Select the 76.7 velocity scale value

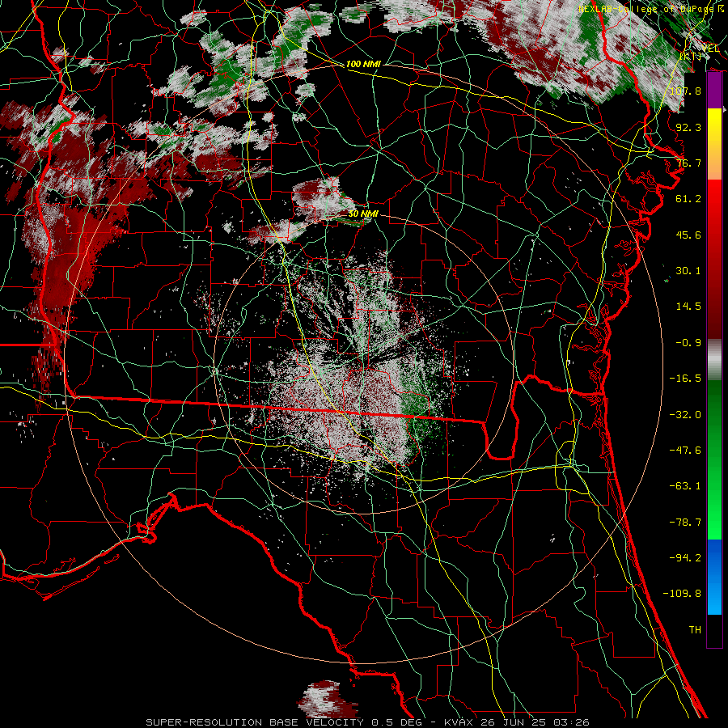pos(688,163)
